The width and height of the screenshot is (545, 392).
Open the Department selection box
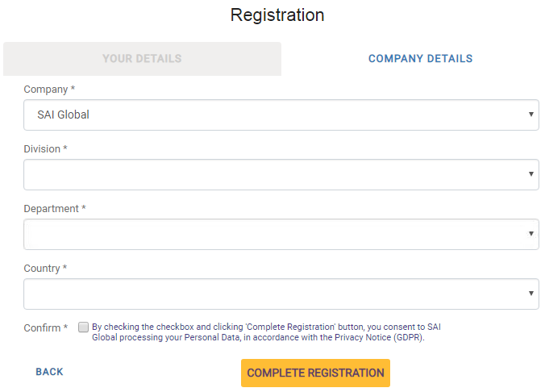click(x=274, y=234)
